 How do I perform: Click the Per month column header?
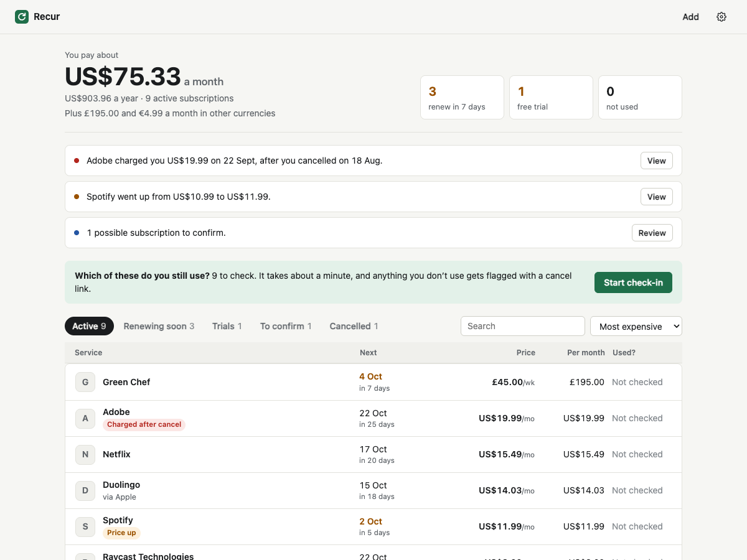tap(586, 352)
